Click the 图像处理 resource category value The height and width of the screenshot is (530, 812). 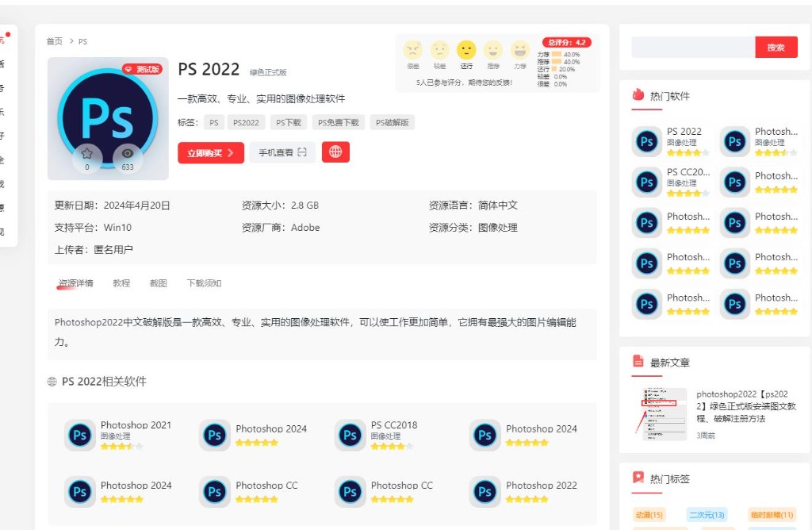tap(498, 228)
